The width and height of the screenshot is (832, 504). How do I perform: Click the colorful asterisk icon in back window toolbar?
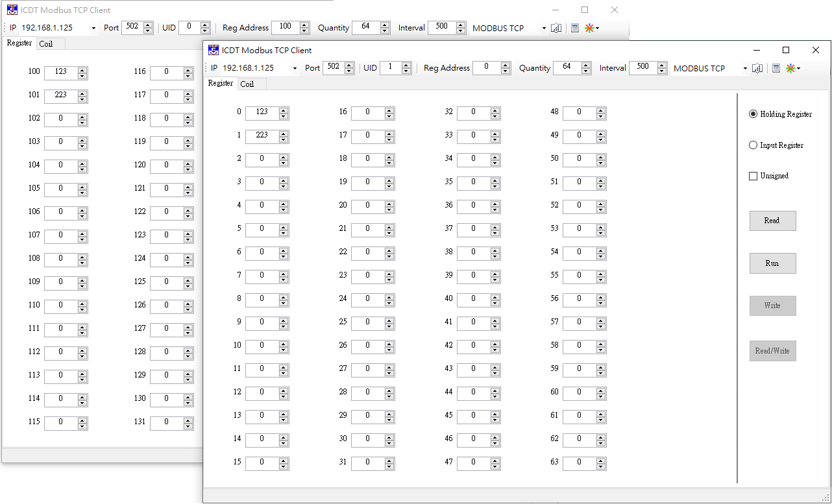(589, 28)
